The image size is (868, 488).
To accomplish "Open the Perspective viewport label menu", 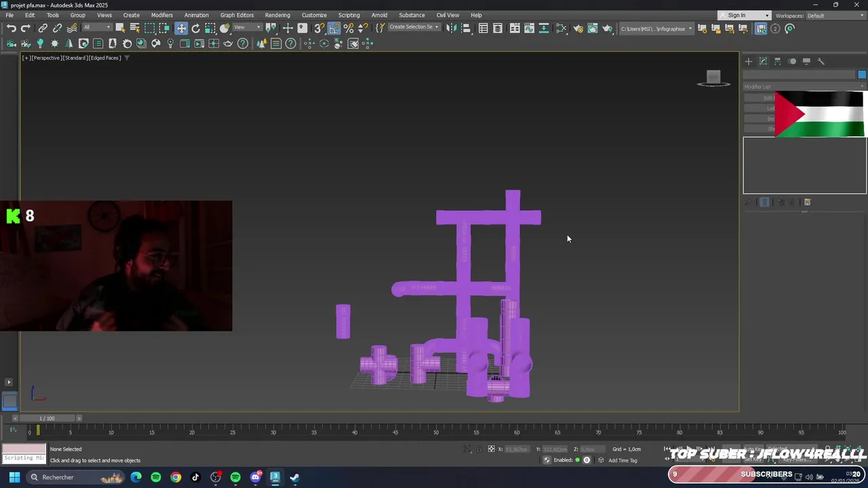I will 47,58.
